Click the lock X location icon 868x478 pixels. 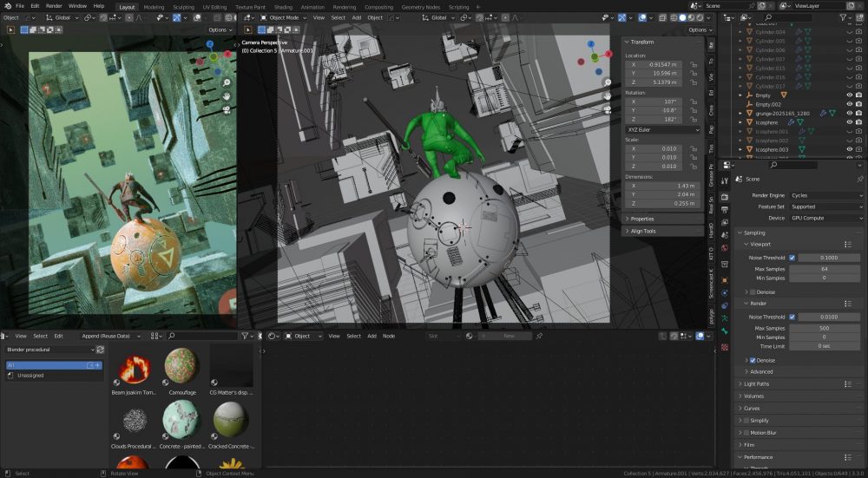click(693, 65)
